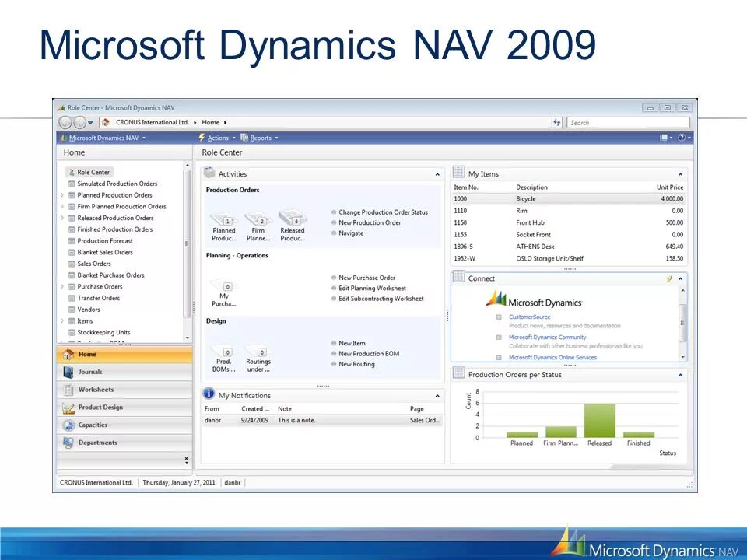Click the refresh icon beside address bar
The image size is (747, 560).
coord(557,122)
